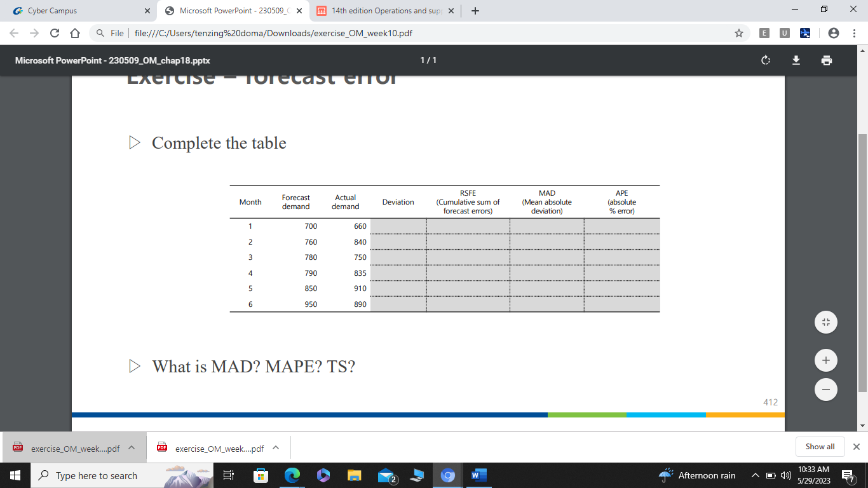Open Chrome's three-dot menu

(x=853, y=32)
